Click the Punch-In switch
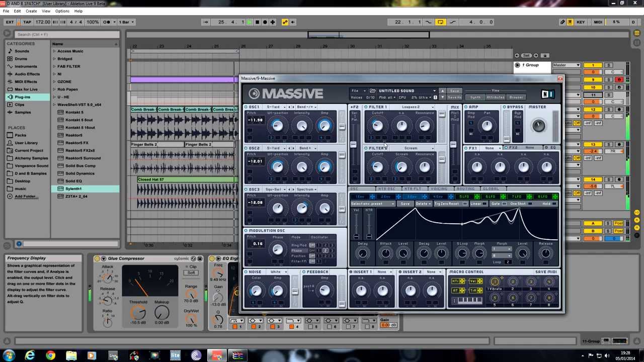The image size is (644, 362). coord(429,22)
